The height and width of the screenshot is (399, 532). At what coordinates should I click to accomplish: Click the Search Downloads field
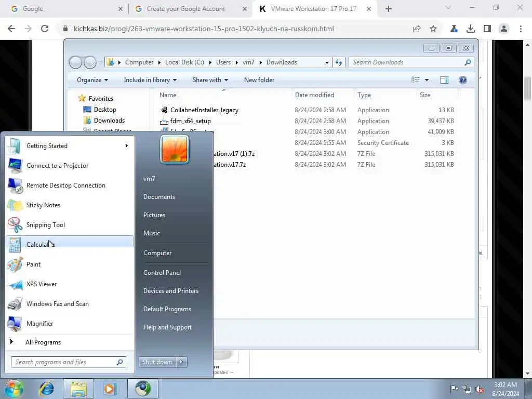click(411, 62)
